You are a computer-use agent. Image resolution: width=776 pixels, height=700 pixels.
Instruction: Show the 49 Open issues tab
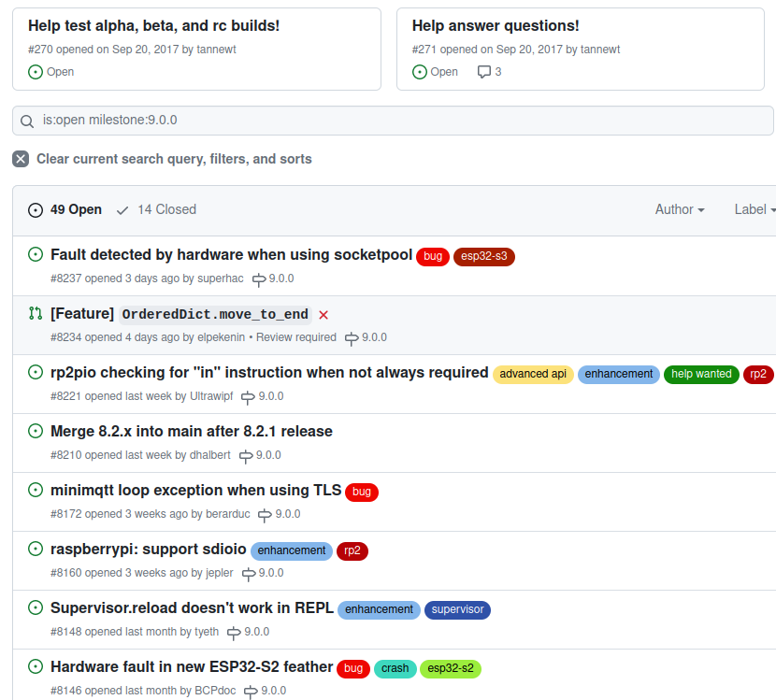[65, 209]
